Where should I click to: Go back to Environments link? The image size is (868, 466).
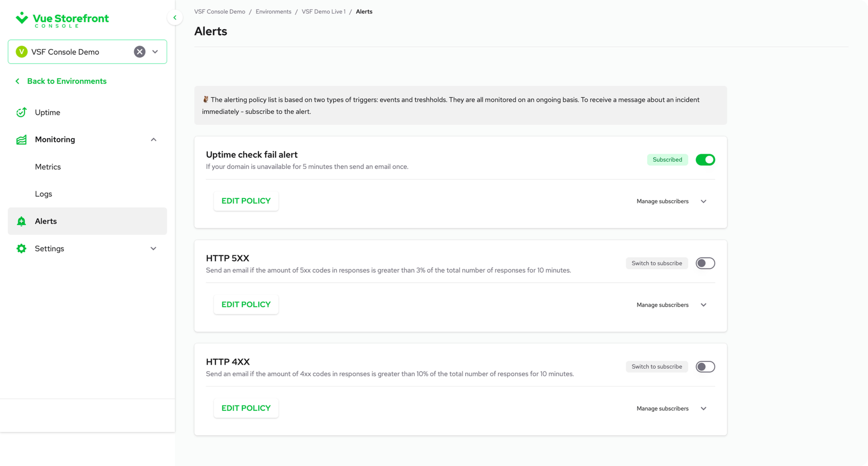67,81
